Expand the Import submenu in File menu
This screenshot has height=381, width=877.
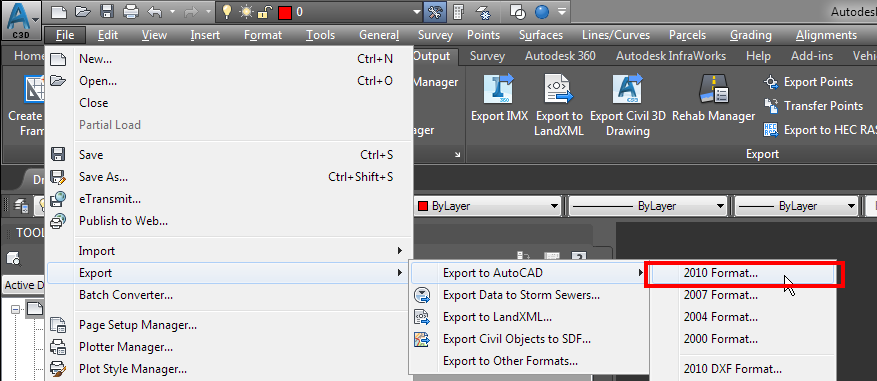229,251
